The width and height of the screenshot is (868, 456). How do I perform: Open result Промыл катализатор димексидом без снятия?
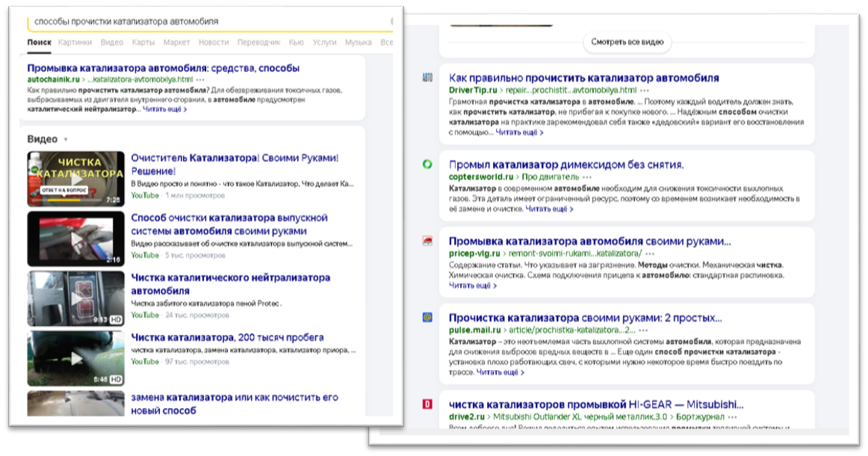(566, 164)
